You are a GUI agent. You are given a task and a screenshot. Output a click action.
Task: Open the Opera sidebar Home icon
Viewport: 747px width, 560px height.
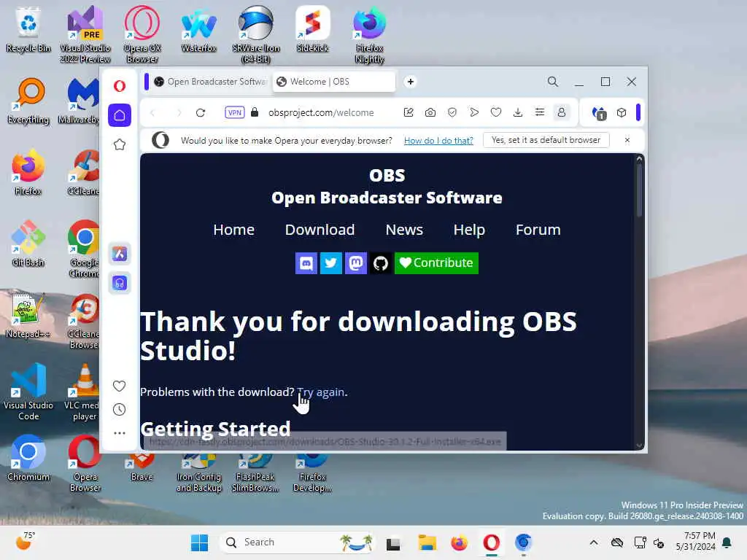click(x=120, y=115)
